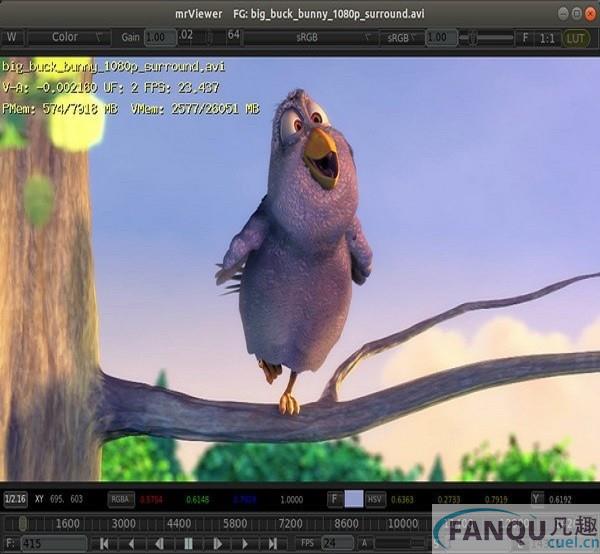The width and height of the screenshot is (600, 554).
Task: Click timeline at frame 7200
Action: click(x=290, y=523)
